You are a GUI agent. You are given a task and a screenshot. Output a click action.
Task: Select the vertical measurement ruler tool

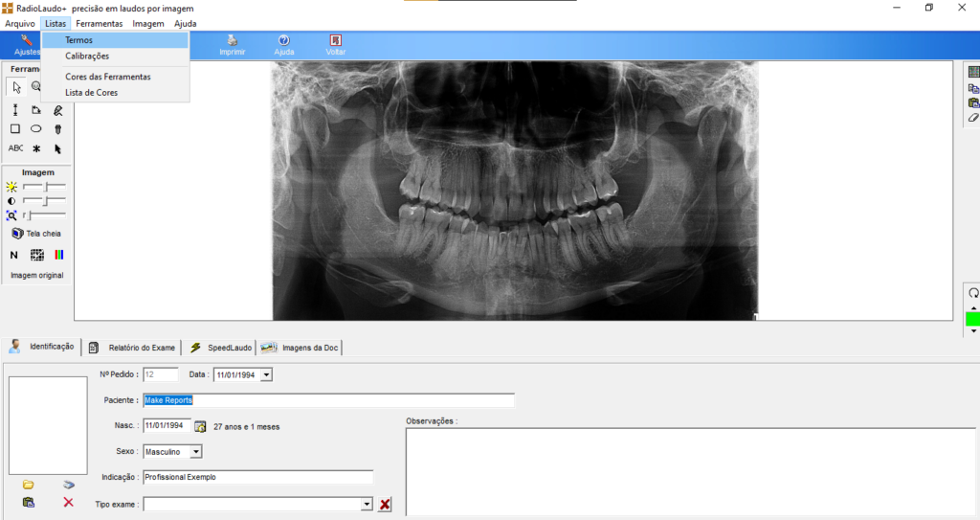coord(15,110)
